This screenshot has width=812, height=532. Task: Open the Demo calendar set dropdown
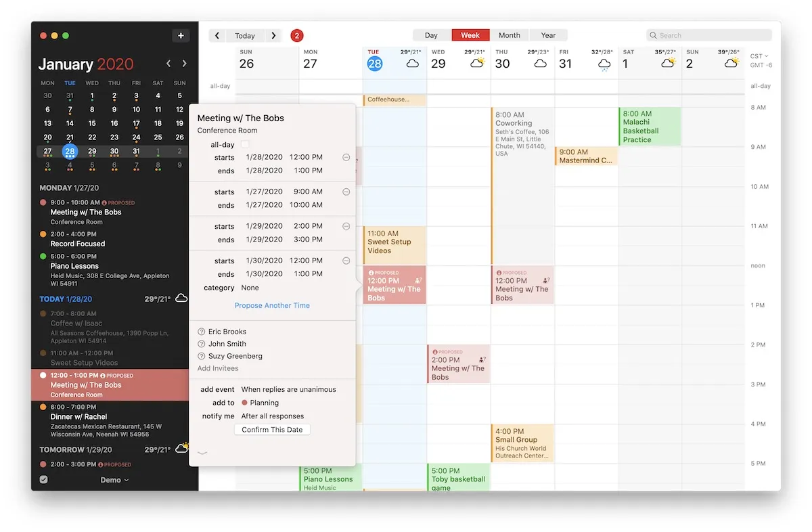[x=114, y=480]
